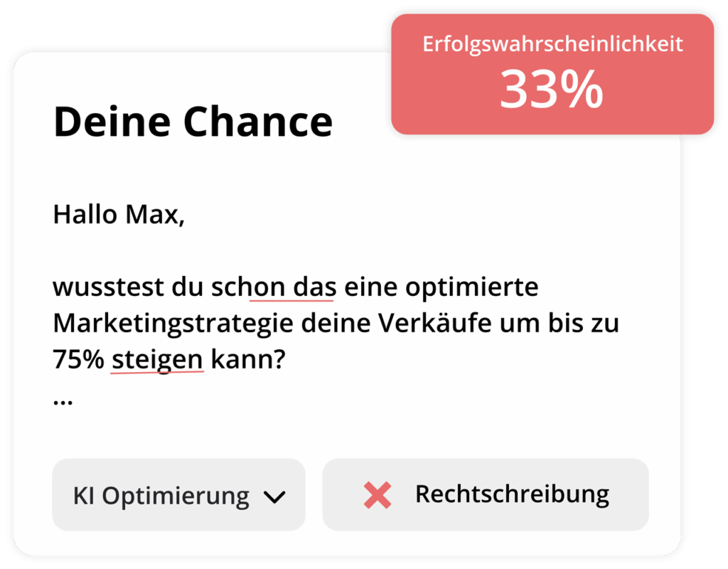Open the KI Optimierung dropdown

coord(178,495)
